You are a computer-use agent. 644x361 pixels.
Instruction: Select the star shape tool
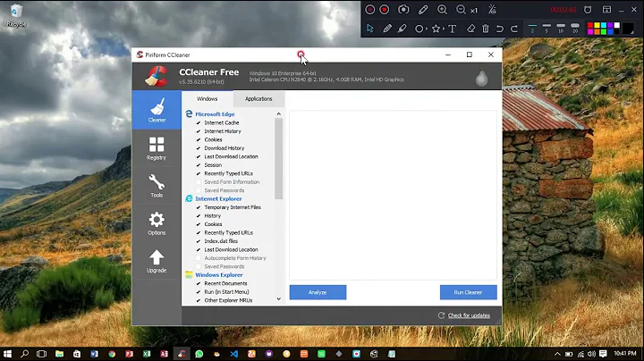point(436,29)
